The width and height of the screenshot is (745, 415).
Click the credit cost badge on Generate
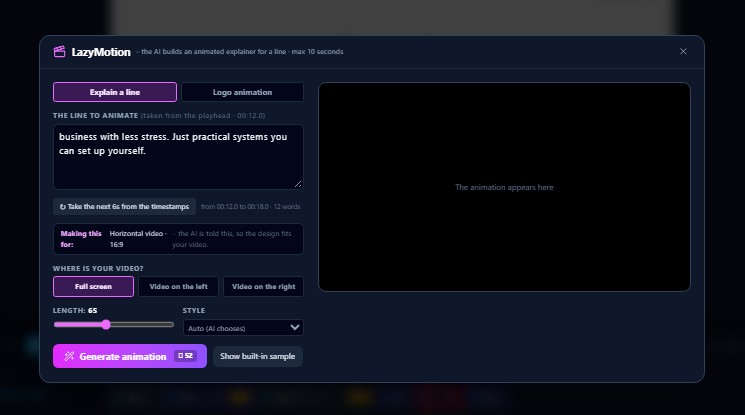(x=185, y=356)
